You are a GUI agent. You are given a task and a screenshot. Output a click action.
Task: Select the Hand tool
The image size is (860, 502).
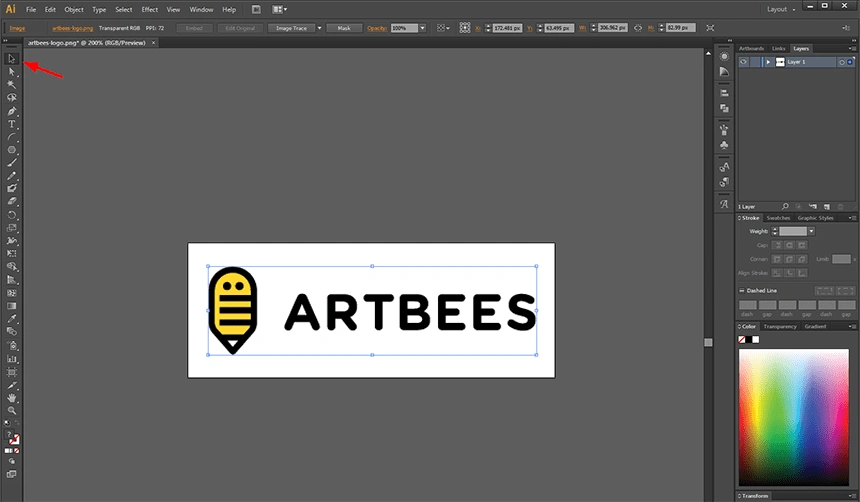[12, 397]
